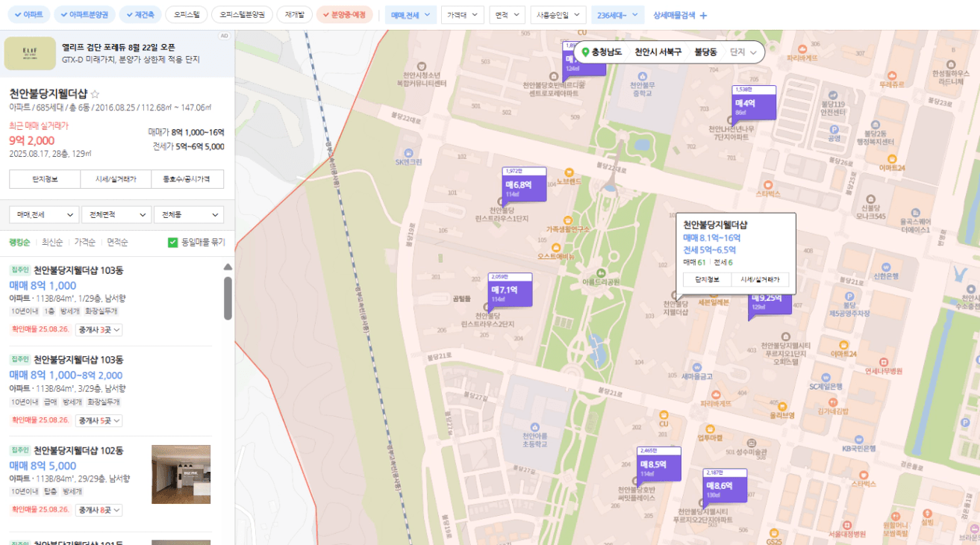This screenshot has height=545, width=980.
Task: Click the SK엔크린 gas station icon
Action: coord(408,152)
